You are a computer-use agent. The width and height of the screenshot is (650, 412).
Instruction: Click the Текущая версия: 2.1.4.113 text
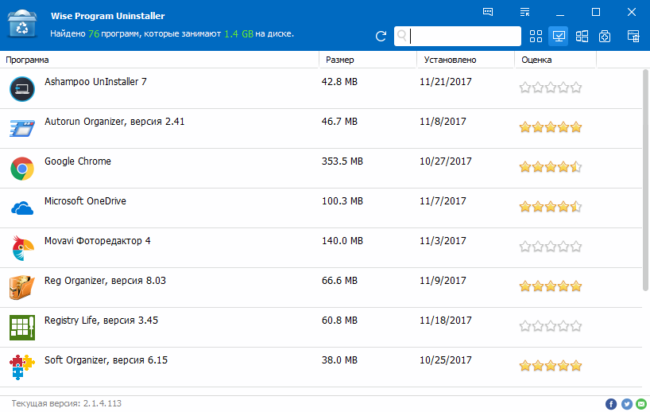66,403
